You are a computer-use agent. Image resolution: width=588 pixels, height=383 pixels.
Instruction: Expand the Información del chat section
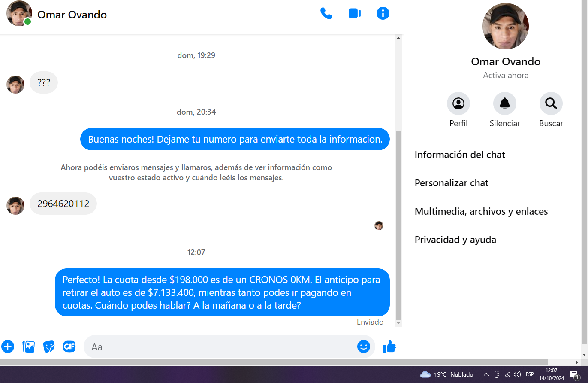[460, 155]
